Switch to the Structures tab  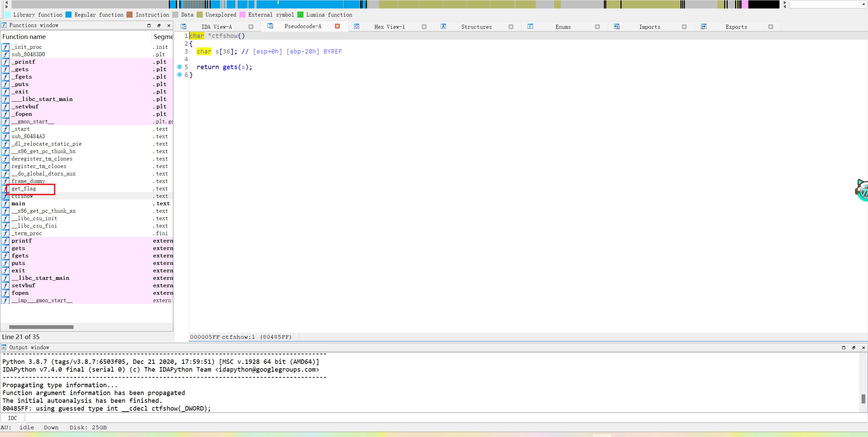pos(476,27)
